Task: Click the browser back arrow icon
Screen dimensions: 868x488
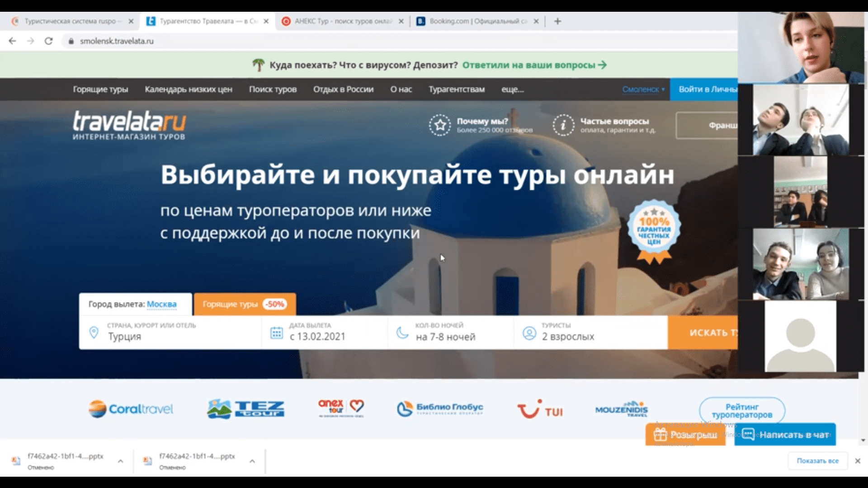Action: pyautogui.click(x=12, y=41)
